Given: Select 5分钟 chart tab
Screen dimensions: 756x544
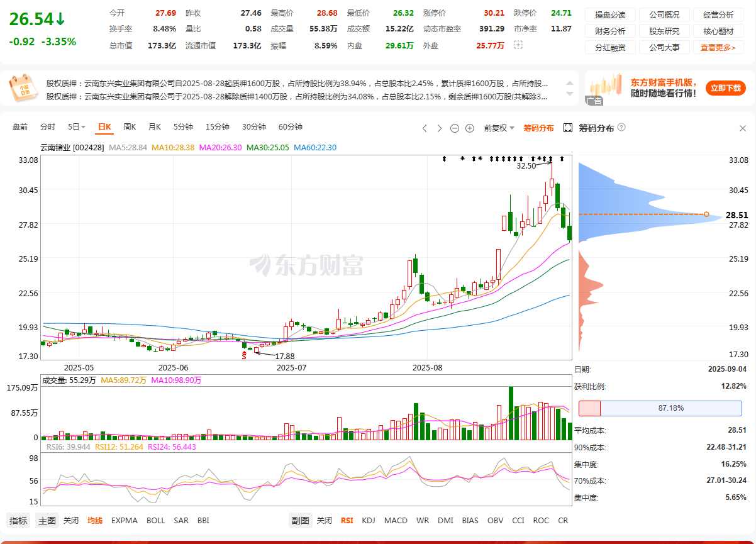Looking at the screenshot, I should (x=184, y=127).
